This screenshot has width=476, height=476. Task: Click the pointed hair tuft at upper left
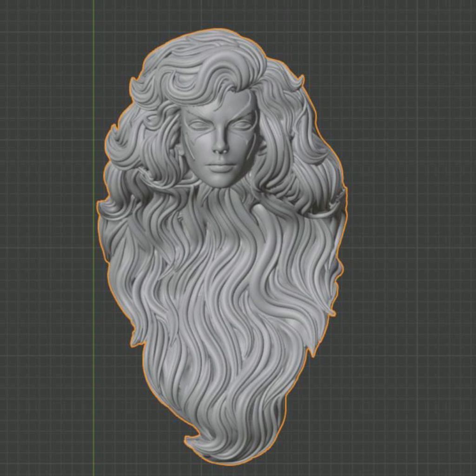coord(135,84)
